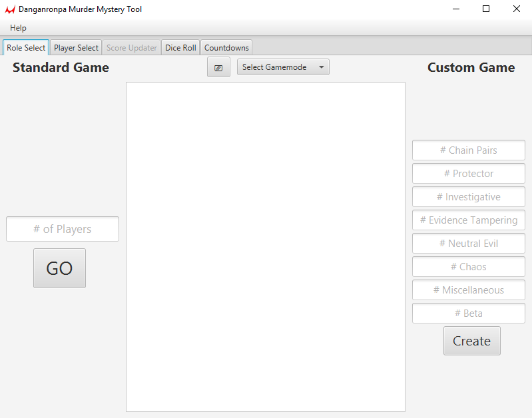Open the Dice Roll tab

(x=180, y=47)
